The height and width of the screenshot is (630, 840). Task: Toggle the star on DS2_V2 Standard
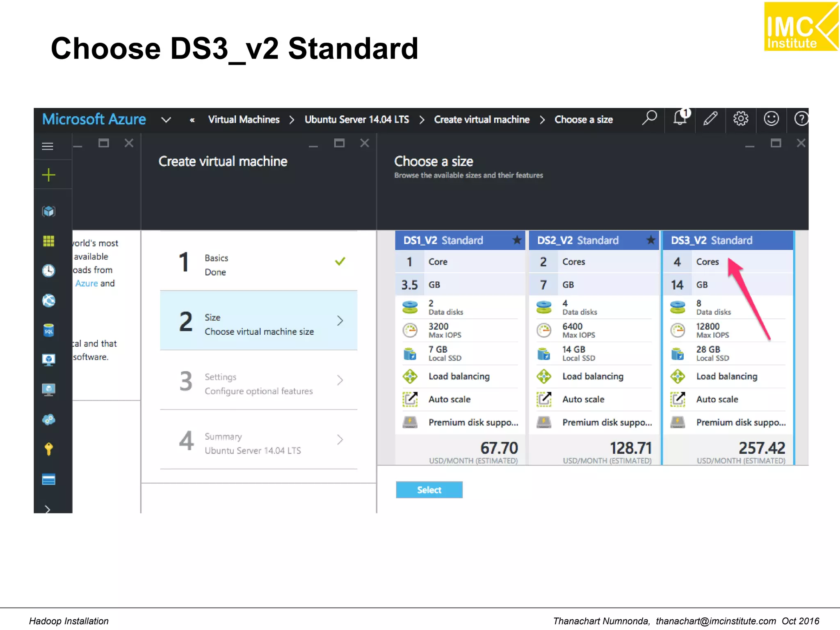(x=651, y=240)
